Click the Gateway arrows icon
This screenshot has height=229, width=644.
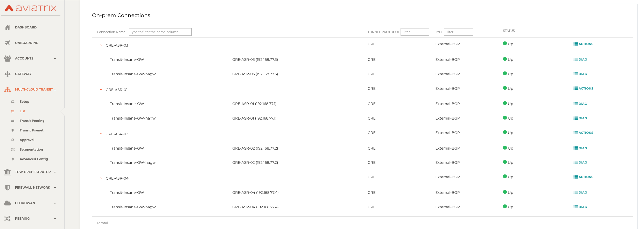[8, 74]
